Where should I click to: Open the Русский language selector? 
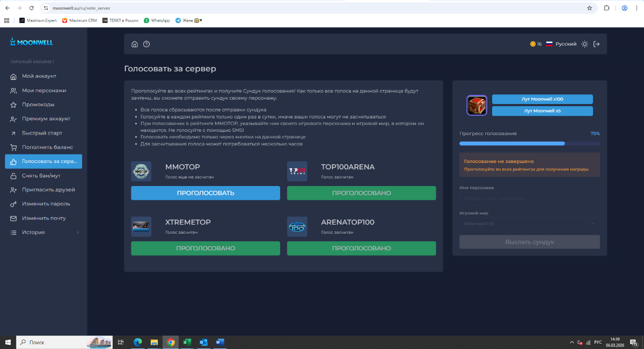click(561, 44)
